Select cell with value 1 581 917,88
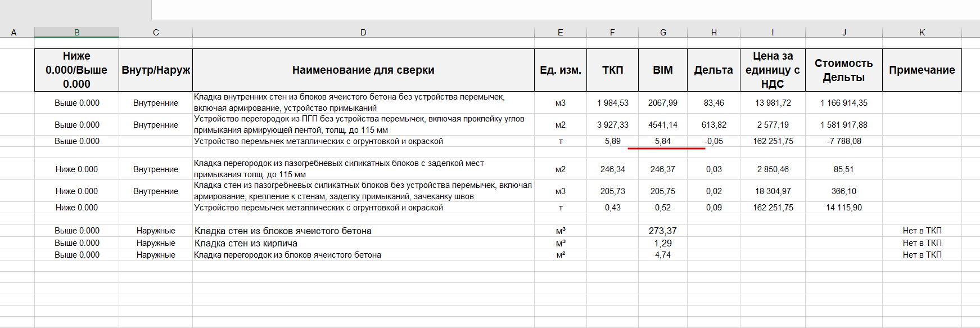This screenshot has height=328, width=980. (844, 125)
